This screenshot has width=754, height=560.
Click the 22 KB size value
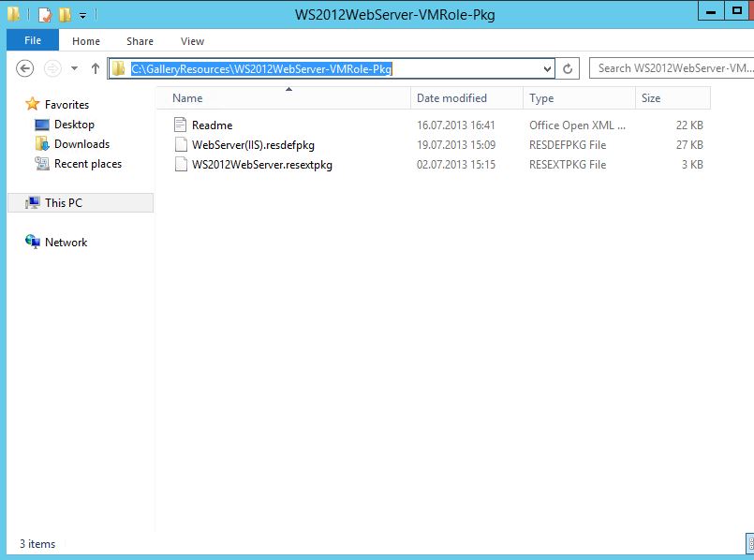[689, 125]
